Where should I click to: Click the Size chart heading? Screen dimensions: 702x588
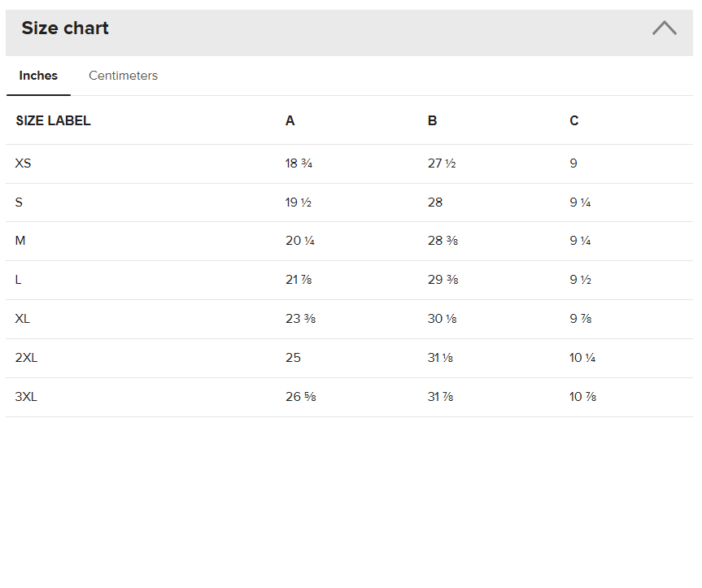pos(65,28)
